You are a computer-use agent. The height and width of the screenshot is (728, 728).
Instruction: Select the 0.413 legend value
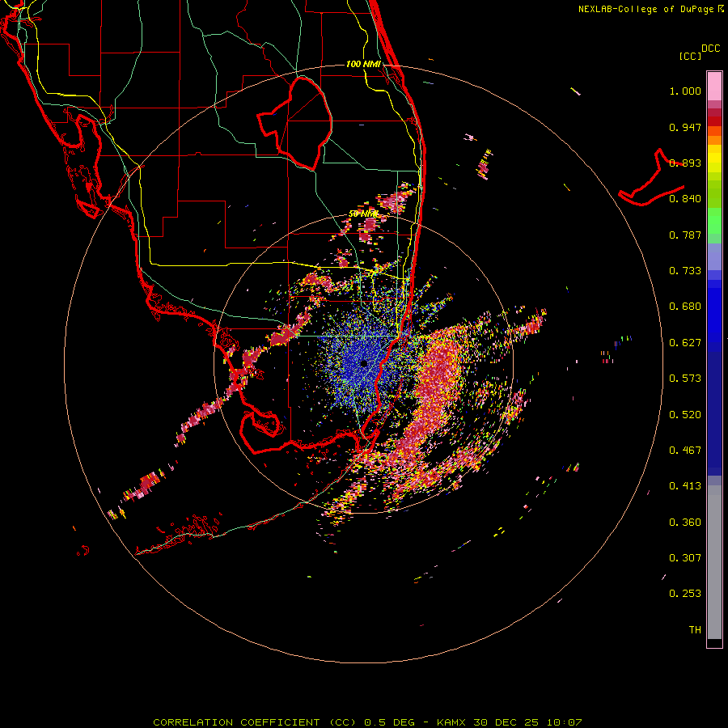coord(685,486)
